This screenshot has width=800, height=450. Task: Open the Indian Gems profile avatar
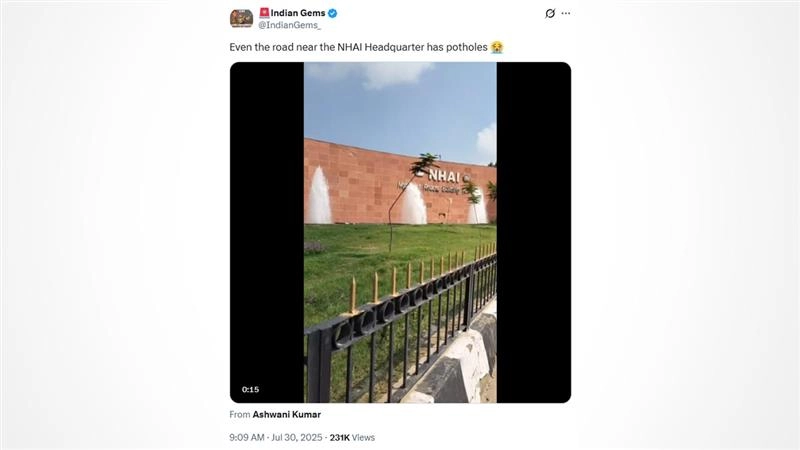tap(241, 18)
